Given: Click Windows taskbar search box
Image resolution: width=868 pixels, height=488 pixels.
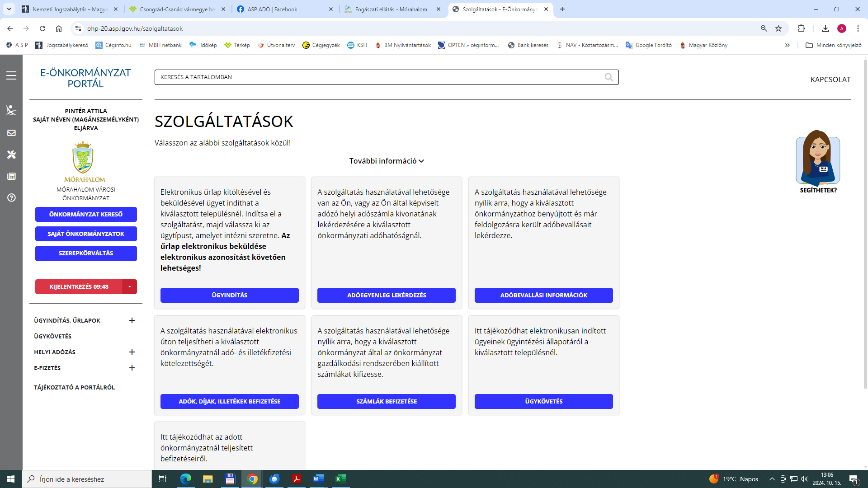Looking at the screenshot, I should [x=87, y=479].
